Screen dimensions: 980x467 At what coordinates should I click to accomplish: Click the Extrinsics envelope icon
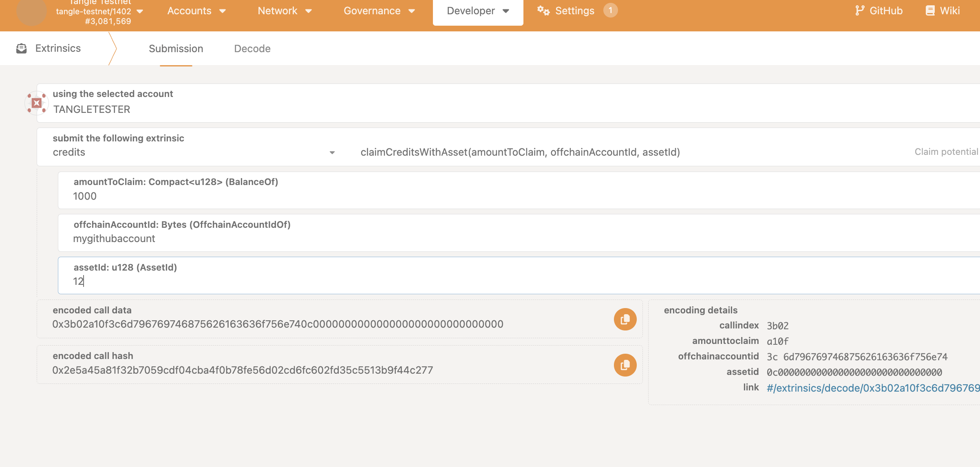21,48
